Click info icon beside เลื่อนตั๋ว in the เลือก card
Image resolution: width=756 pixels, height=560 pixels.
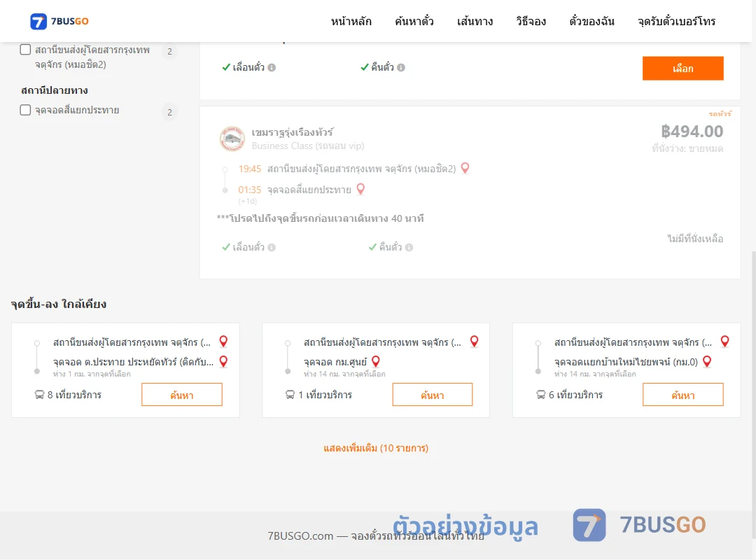(272, 67)
